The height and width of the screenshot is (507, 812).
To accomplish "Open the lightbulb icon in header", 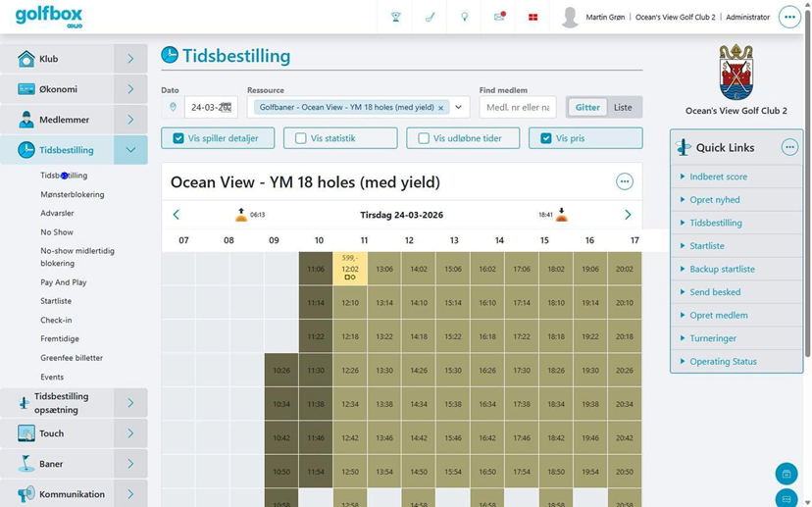I will click(465, 17).
